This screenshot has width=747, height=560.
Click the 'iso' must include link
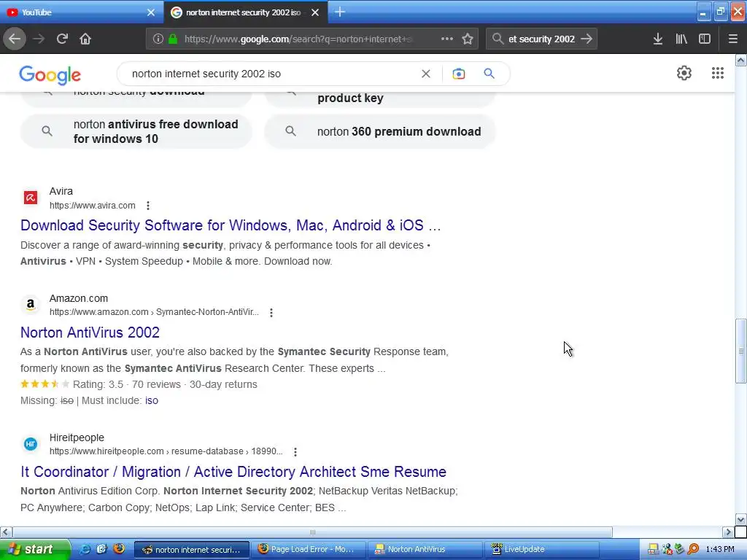coord(152,400)
